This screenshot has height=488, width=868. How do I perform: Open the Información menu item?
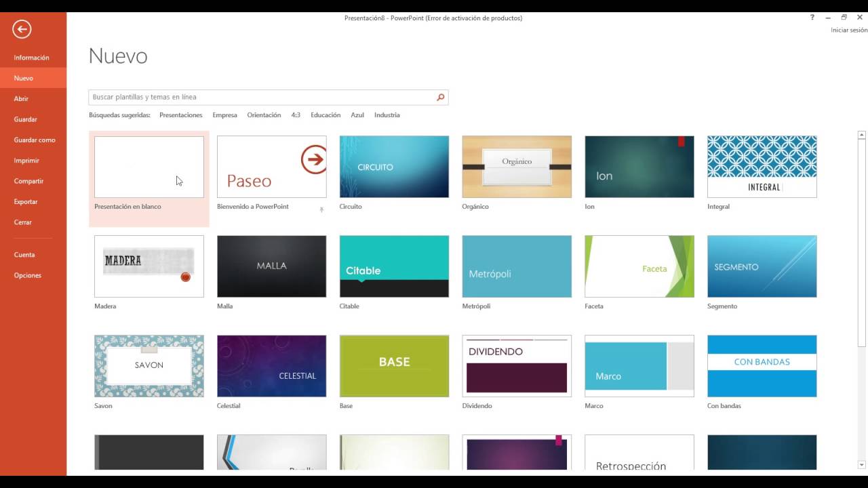point(32,58)
